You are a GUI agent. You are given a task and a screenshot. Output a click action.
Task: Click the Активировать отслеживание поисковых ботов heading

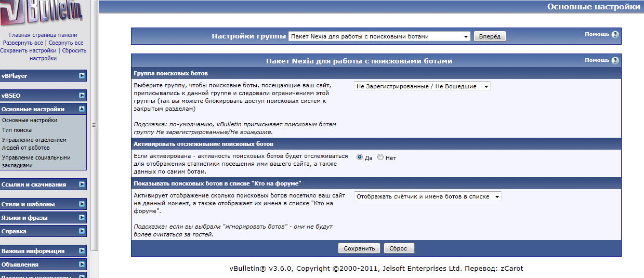point(203,144)
